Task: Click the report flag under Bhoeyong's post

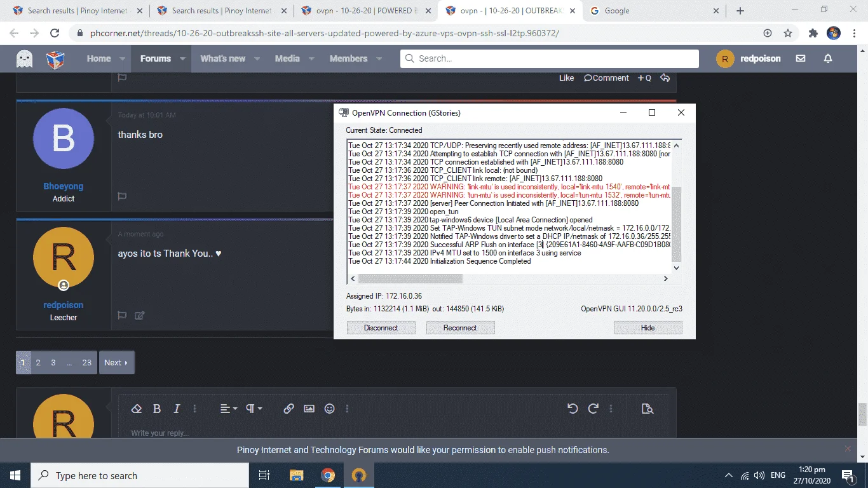Action: coord(122,196)
